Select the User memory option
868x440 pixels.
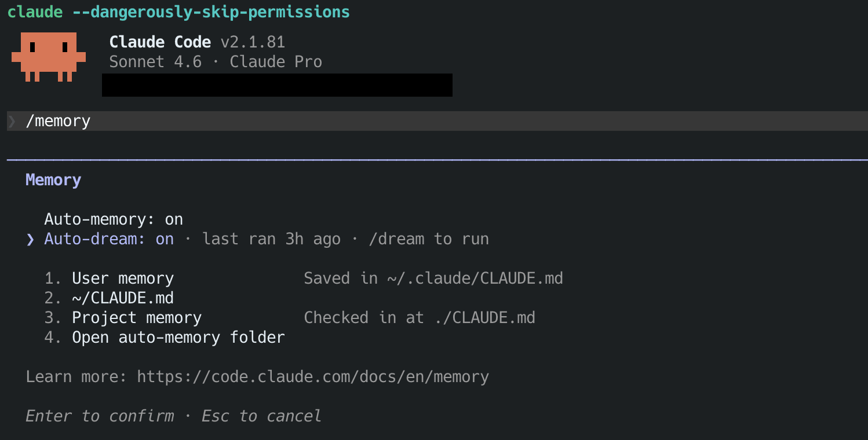(122, 278)
